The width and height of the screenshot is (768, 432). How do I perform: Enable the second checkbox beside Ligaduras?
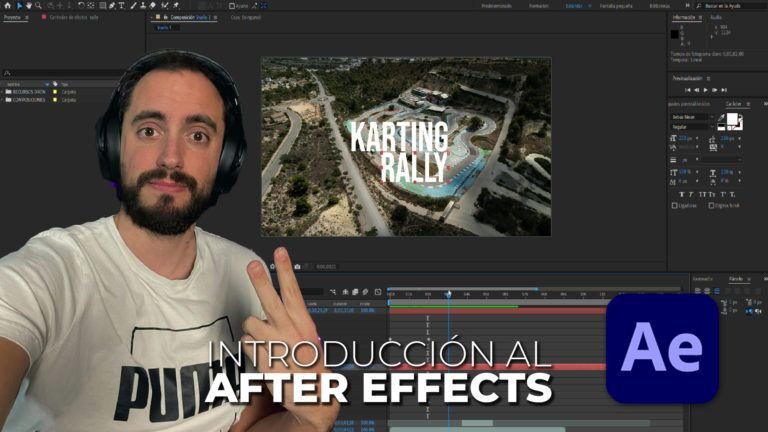pos(711,206)
